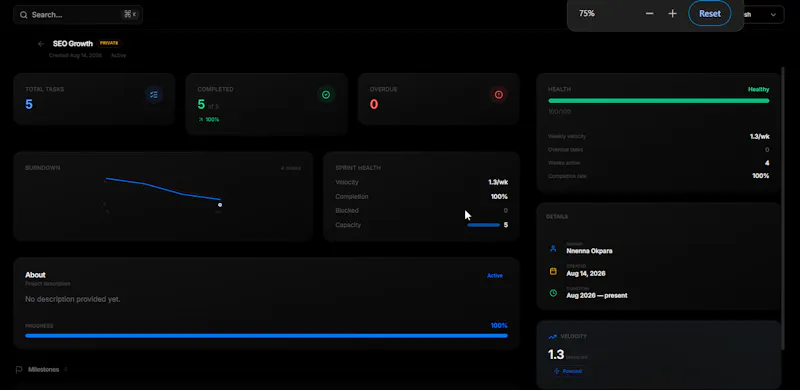
Task: Click the PRIVATE badge next to SEO Growth
Action: (109, 43)
